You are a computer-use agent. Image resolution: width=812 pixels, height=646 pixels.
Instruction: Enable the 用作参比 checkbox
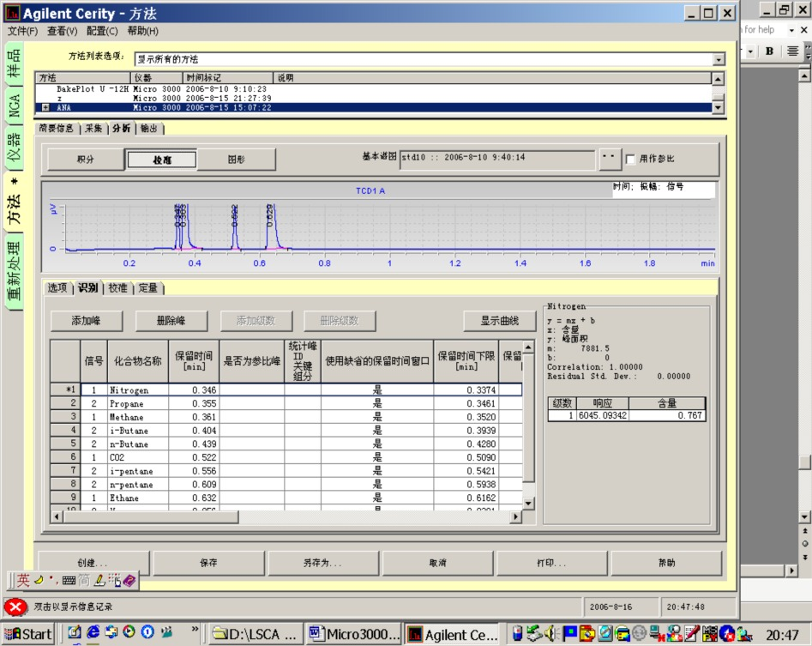tap(630, 159)
